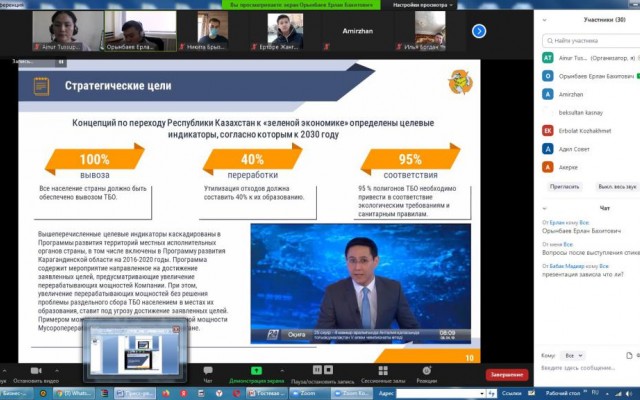Open the Рабочий стол taskbar toolbar

pos(562,393)
